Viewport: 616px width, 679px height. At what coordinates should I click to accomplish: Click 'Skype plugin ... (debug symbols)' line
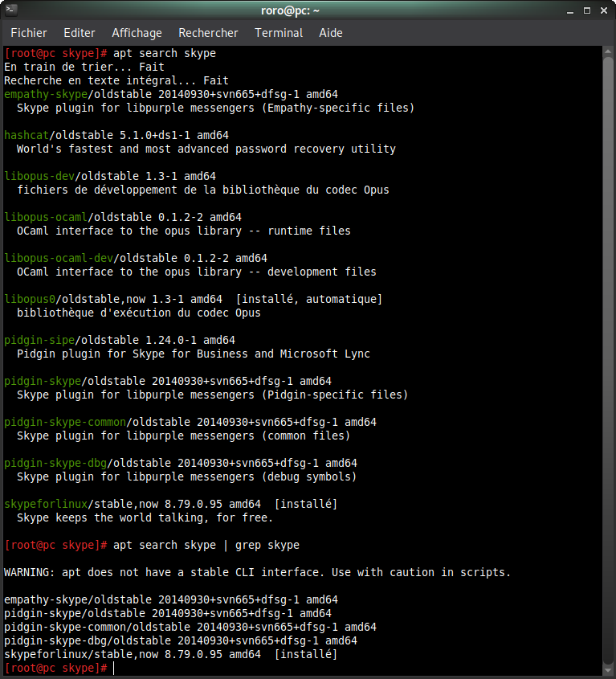point(186,477)
